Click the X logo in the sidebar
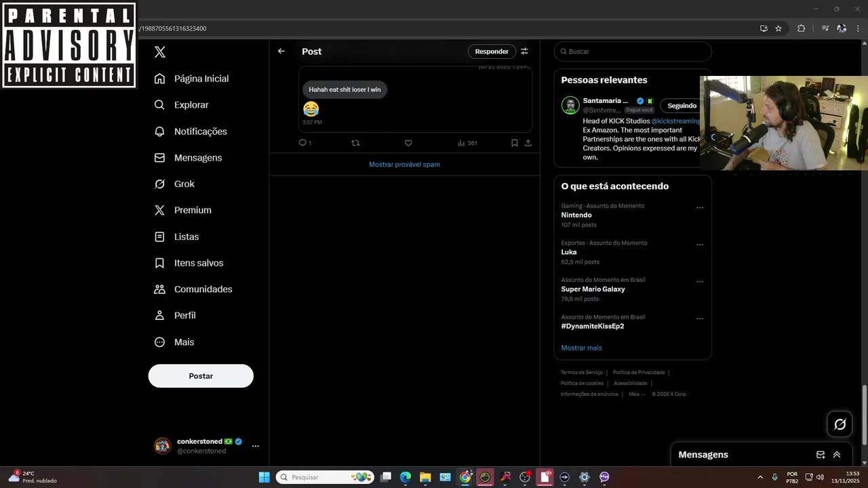Viewport: 868px width, 488px height. tap(160, 52)
